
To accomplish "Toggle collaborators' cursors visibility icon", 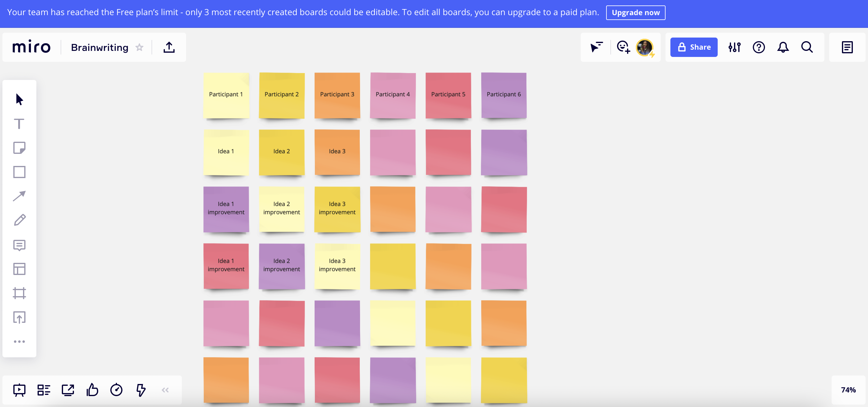I will [x=596, y=47].
